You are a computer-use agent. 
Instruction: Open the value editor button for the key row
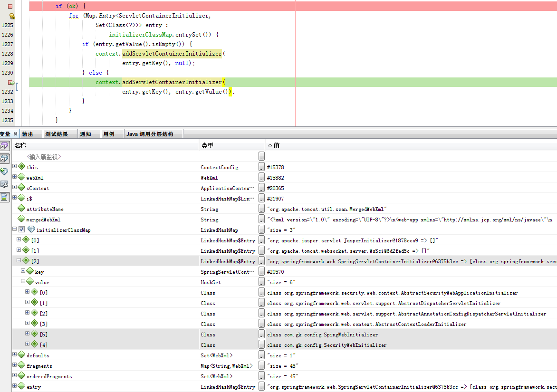pyautogui.click(x=261, y=271)
